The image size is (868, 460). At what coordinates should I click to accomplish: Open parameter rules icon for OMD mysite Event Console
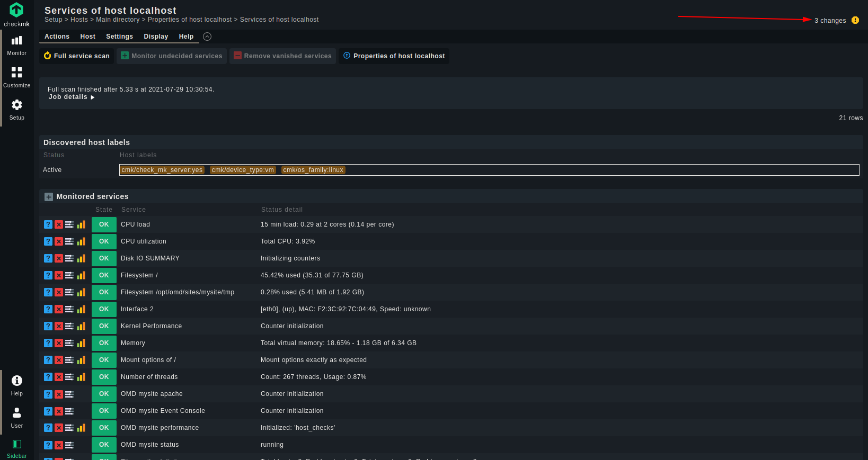pos(69,411)
